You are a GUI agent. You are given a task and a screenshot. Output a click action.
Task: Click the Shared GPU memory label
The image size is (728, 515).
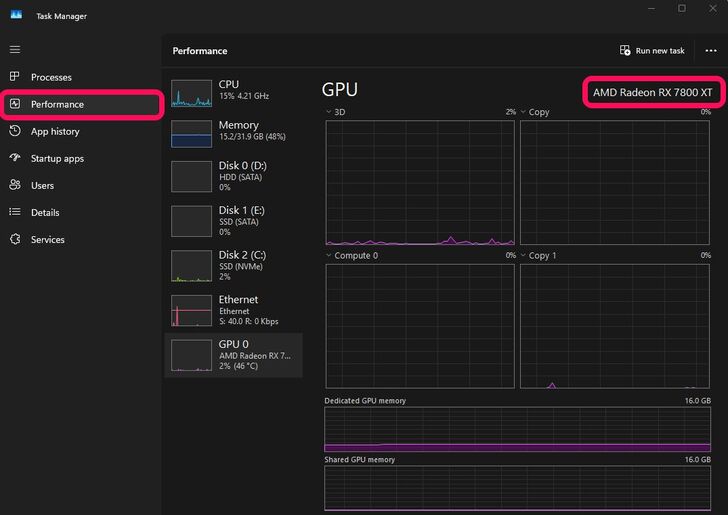[x=359, y=459]
